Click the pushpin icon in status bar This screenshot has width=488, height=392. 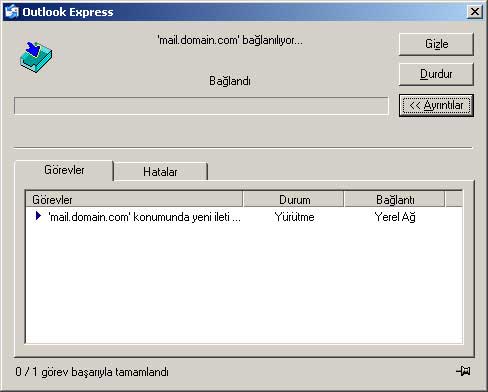[x=463, y=371]
